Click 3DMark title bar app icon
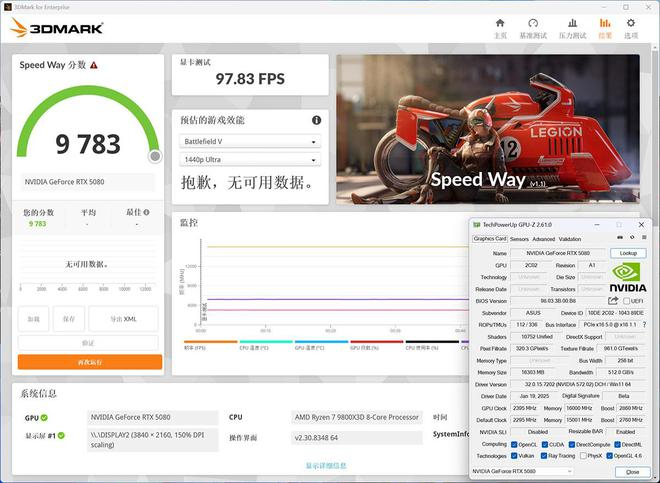660x483 pixels. (x=7, y=7)
